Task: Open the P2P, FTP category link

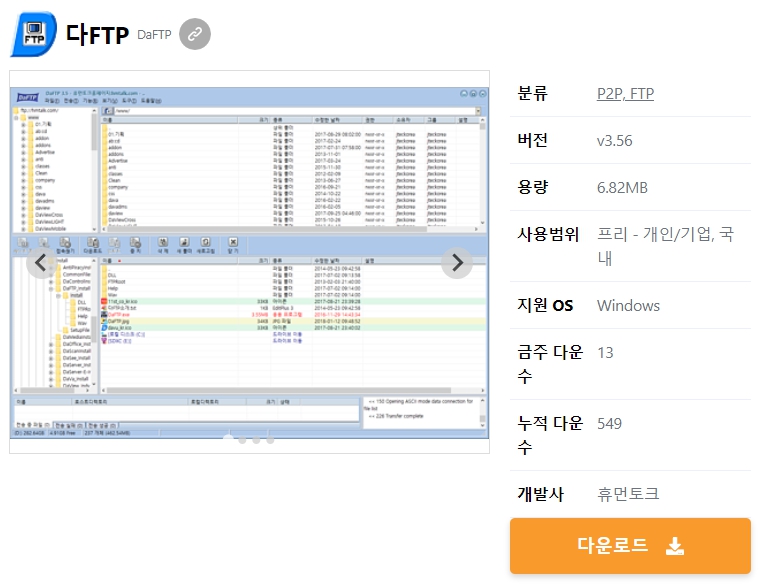Action: coord(625,93)
